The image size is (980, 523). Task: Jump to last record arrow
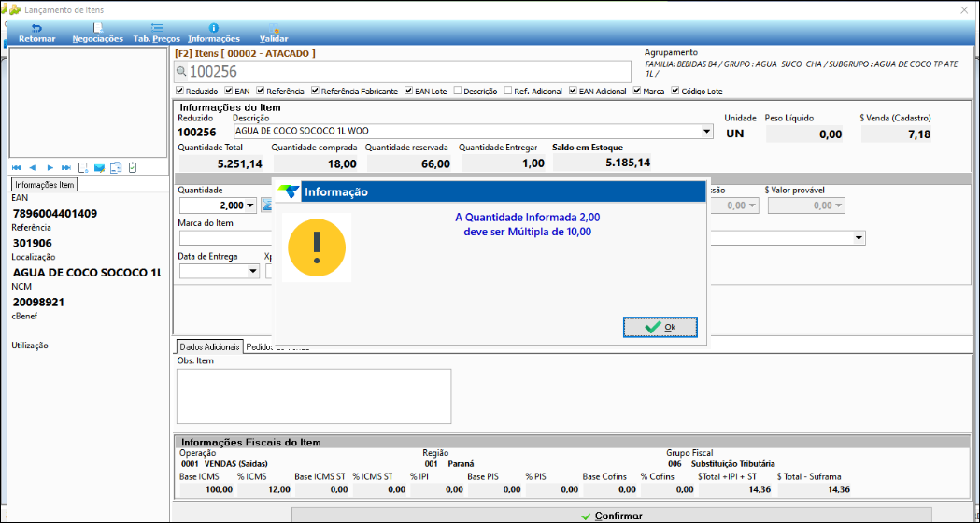coord(66,167)
